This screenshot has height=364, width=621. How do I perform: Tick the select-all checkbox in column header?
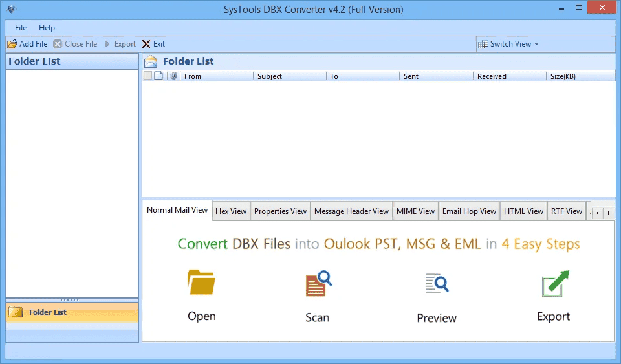147,76
